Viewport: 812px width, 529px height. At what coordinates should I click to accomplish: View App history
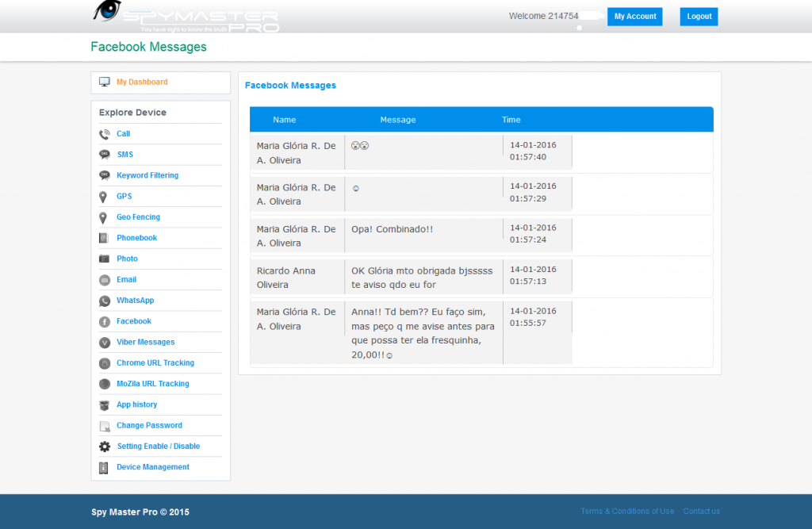pos(136,404)
